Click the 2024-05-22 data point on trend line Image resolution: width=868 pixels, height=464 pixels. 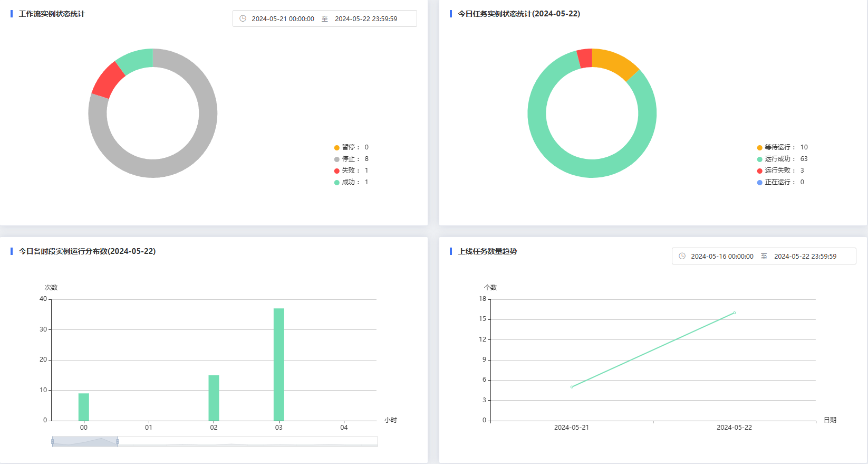click(x=734, y=313)
